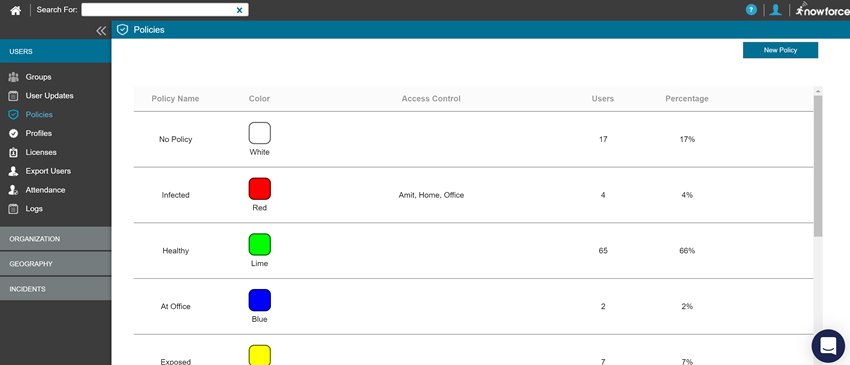Click the Attendance person icon

click(14, 190)
